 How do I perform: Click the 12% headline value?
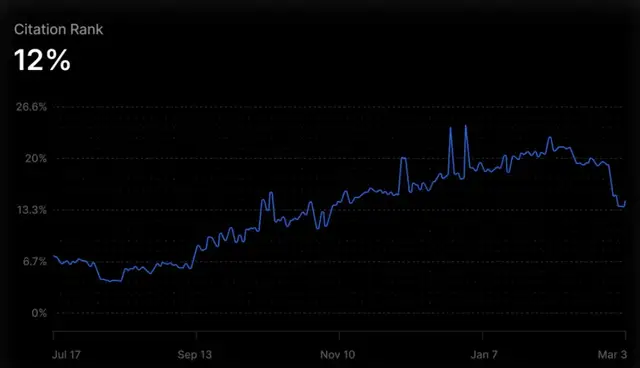point(42,60)
